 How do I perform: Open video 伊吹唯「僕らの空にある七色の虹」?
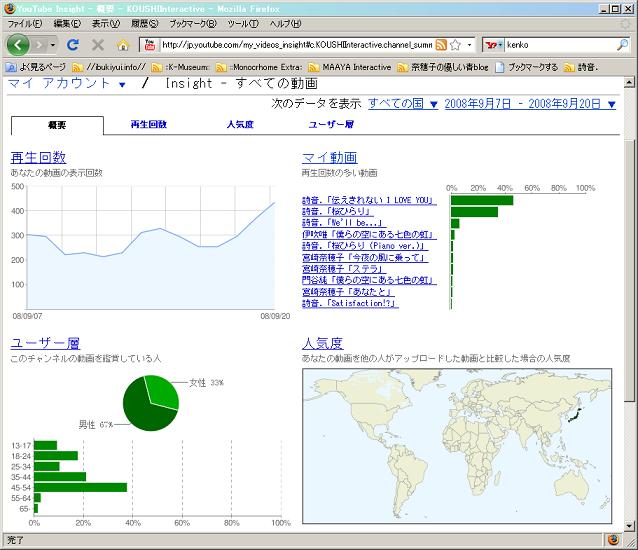click(x=369, y=235)
